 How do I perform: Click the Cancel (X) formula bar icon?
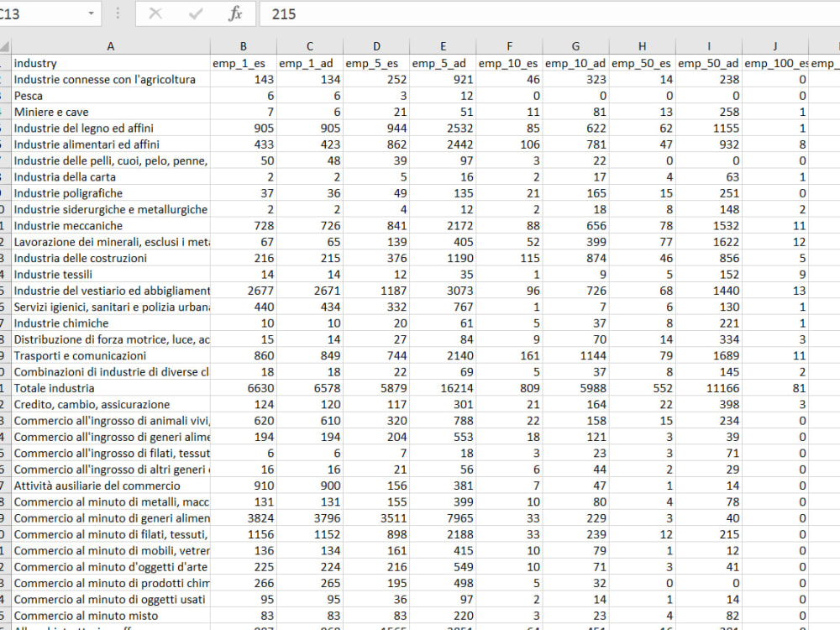coord(155,13)
